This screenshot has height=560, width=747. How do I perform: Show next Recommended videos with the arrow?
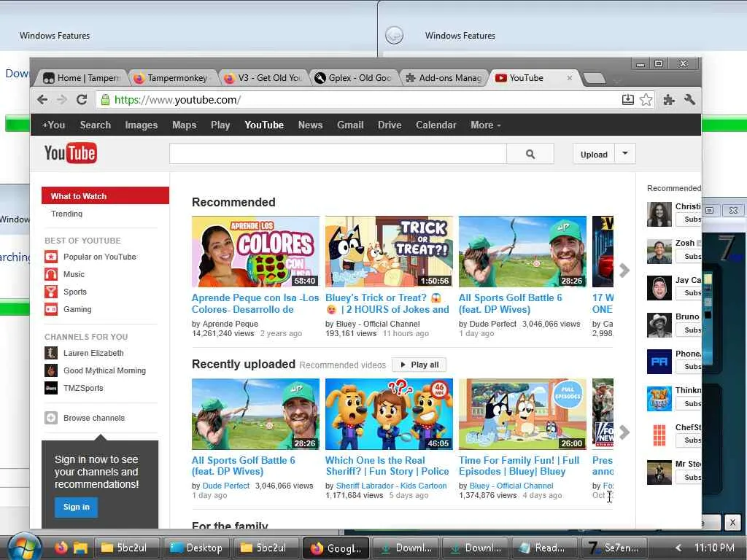coord(624,271)
